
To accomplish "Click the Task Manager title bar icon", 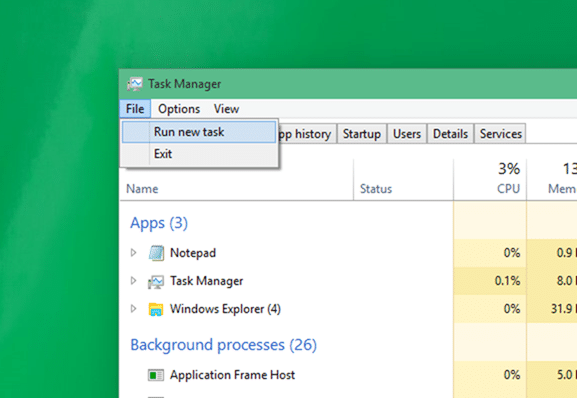I will (135, 84).
